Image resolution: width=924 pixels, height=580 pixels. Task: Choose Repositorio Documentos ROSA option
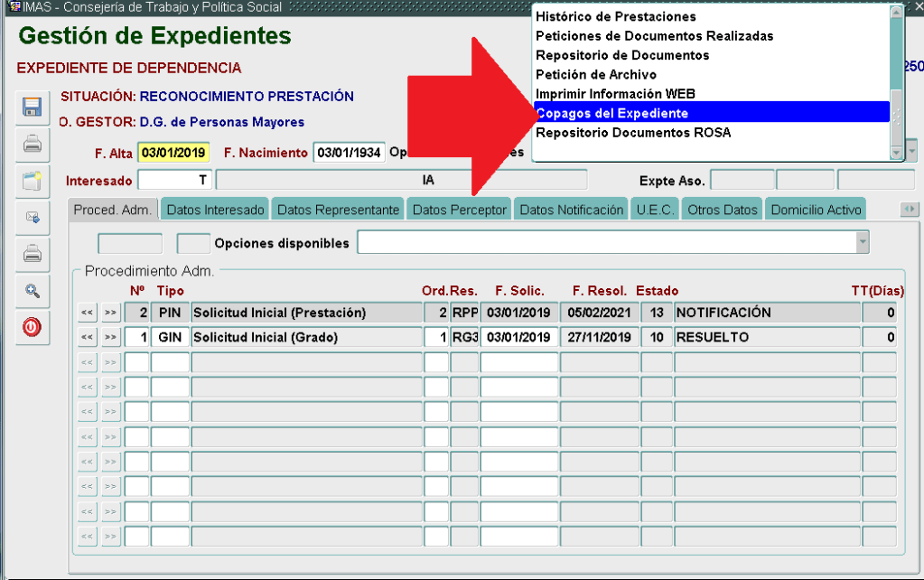[632, 133]
